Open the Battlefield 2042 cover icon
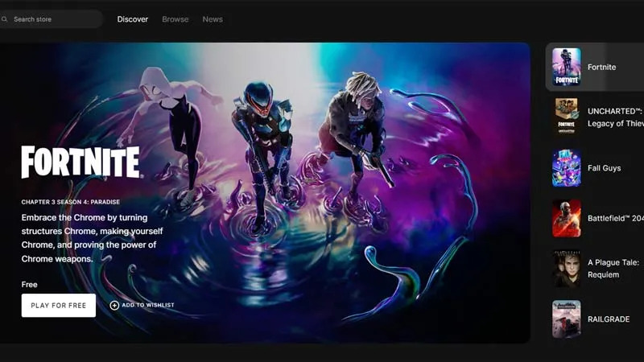This screenshot has height=362, width=644. pos(567,218)
